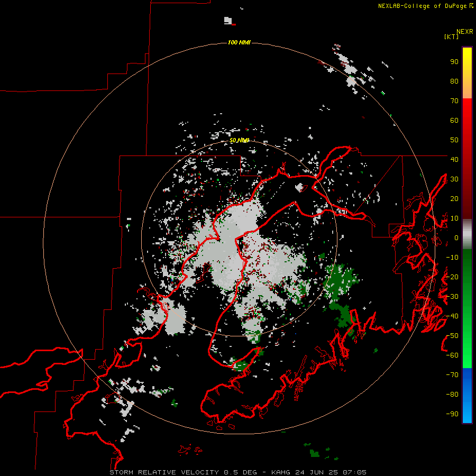The height and width of the screenshot is (476, 476).
Task: Click the [KT] units label
Action: tap(451, 36)
